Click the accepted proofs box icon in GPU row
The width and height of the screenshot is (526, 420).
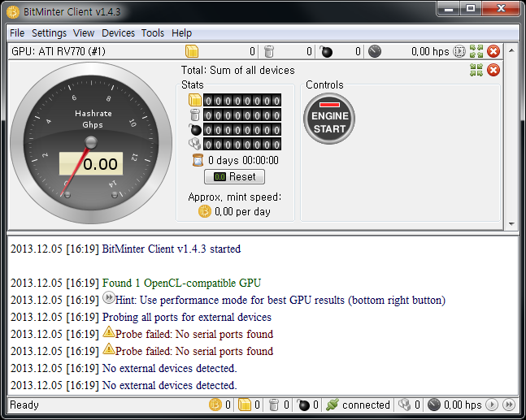click(x=192, y=51)
